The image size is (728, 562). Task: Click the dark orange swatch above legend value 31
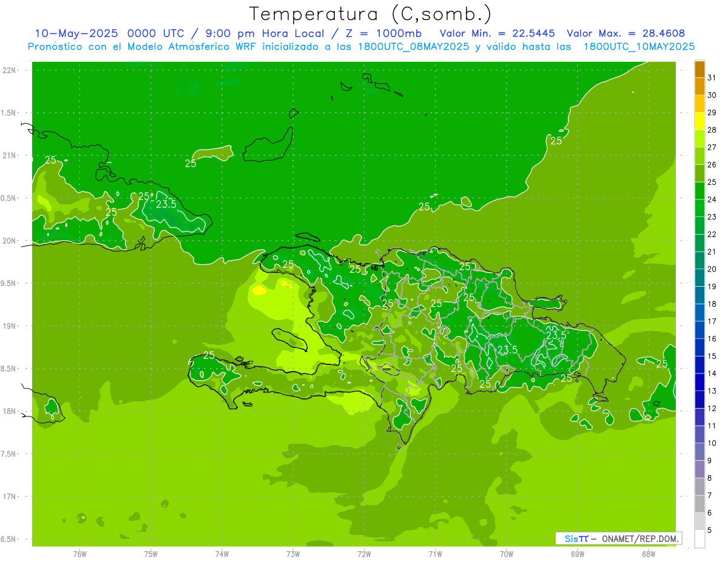click(x=699, y=69)
